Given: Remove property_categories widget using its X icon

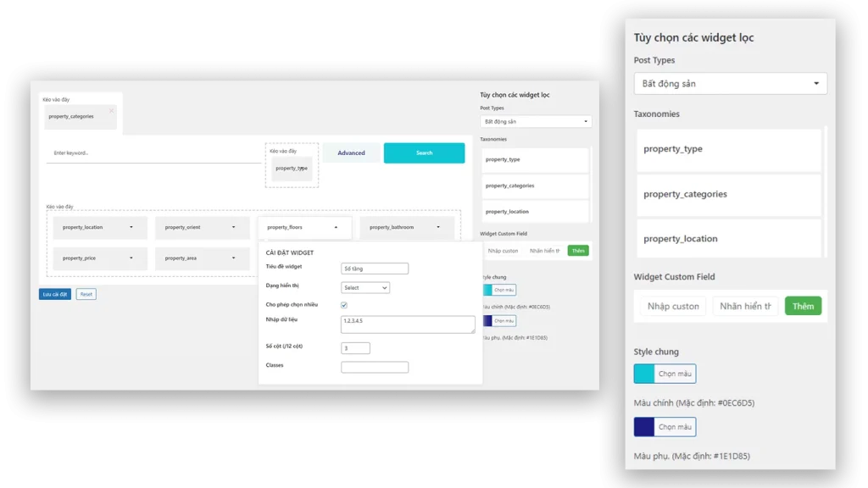Looking at the screenshot, I should (111, 110).
